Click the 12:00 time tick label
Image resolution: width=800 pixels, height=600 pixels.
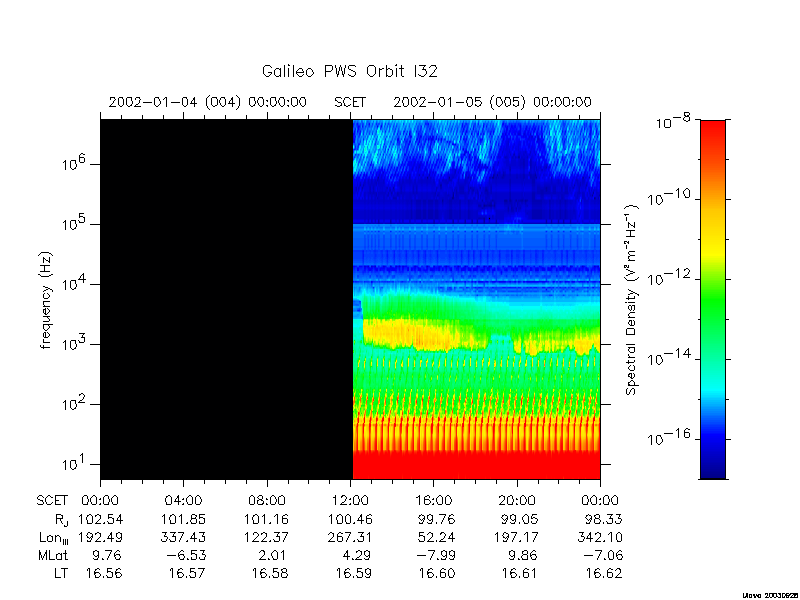click(351, 501)
